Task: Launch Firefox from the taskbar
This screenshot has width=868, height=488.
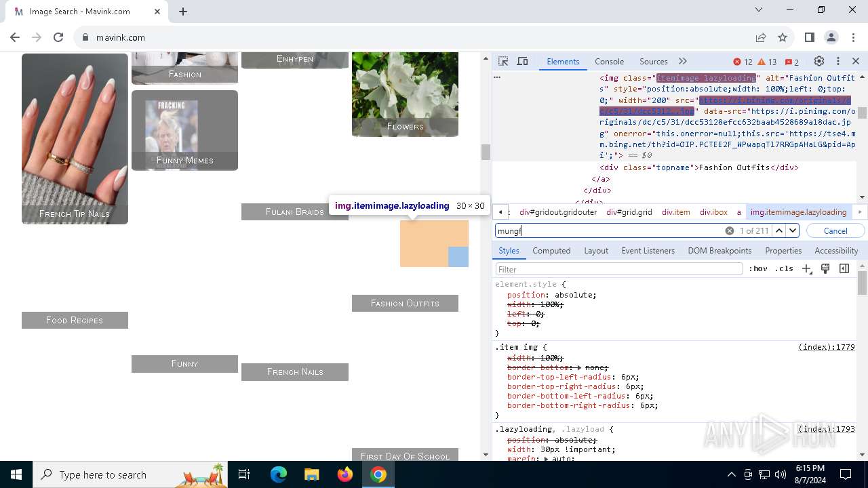Action: [x=345, y=474]
